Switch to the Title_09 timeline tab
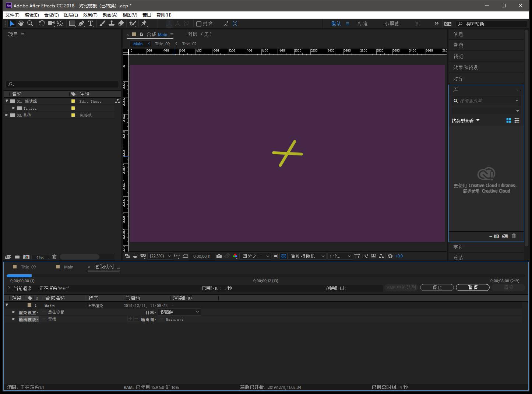Viewport: 532px width, 394px height. 28,267
